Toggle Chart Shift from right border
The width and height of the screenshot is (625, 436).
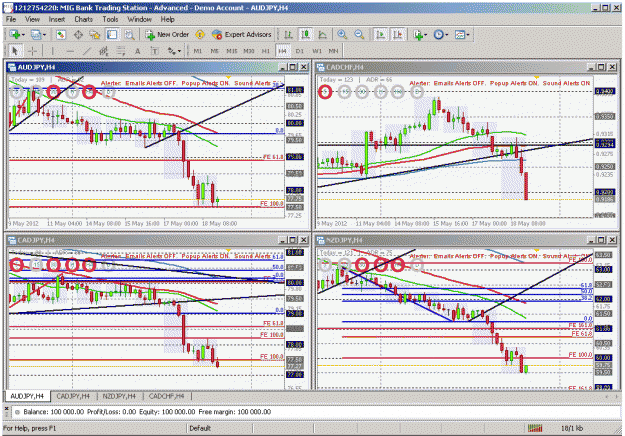click(397, 35)
